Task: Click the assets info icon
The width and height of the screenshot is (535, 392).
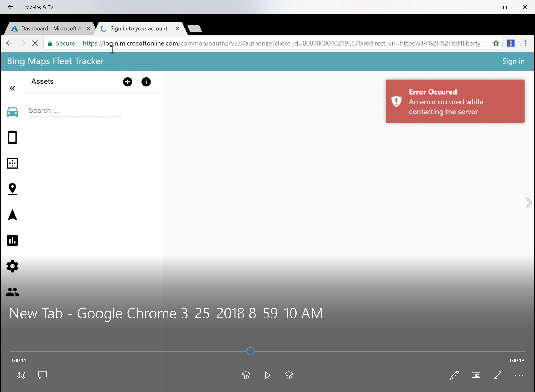Action: tap(146, 82)
